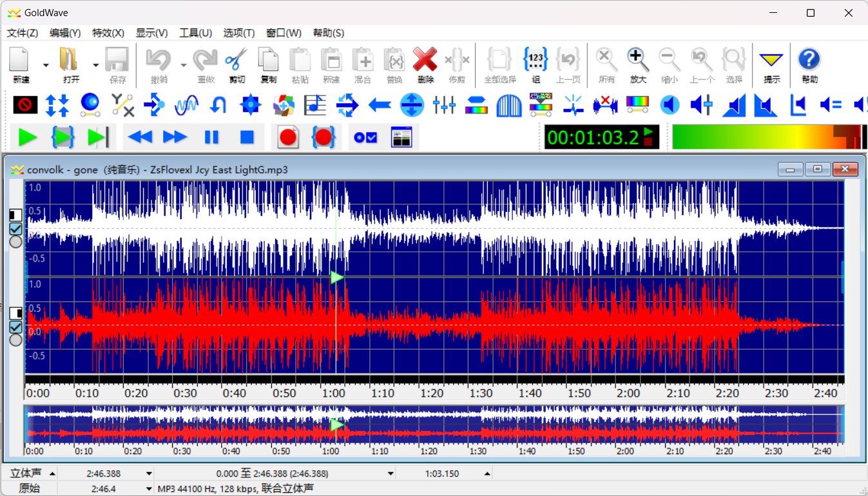Open the selection range dropdown in status bar
Viewport: 868px width, 496px height.
pyautogui.click(x=391, y=473)
